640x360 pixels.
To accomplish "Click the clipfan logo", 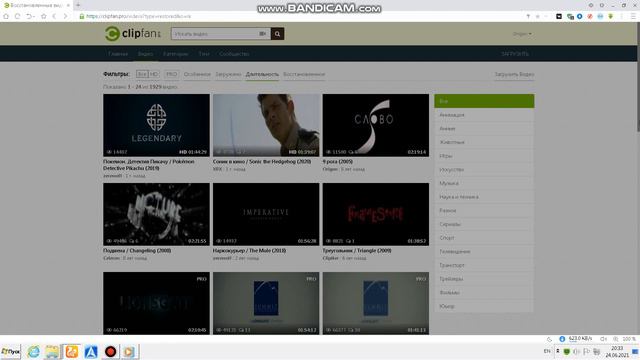I will pyautogui.click(x=133, y=33).
